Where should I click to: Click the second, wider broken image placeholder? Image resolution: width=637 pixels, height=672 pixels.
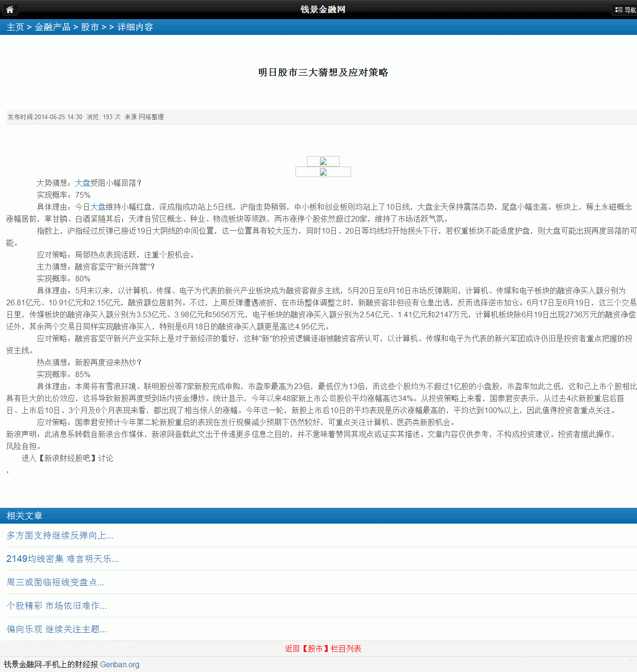coord(323,172)
